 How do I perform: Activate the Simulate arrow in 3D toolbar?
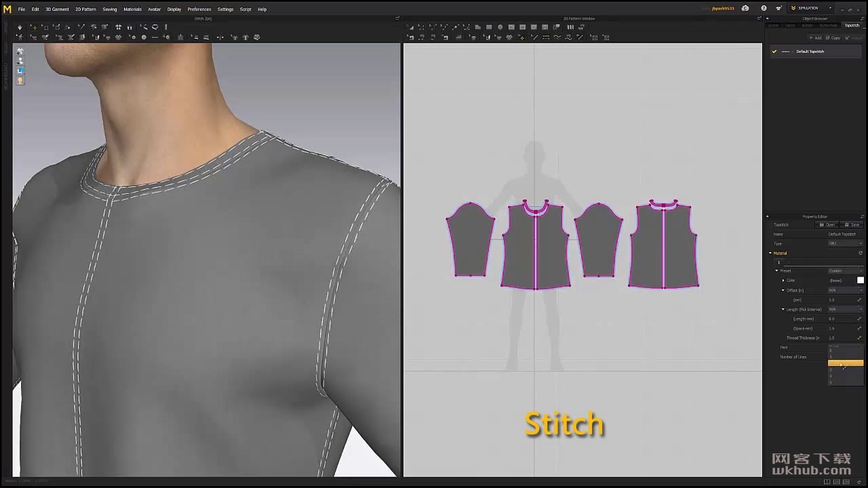(20, 27)
